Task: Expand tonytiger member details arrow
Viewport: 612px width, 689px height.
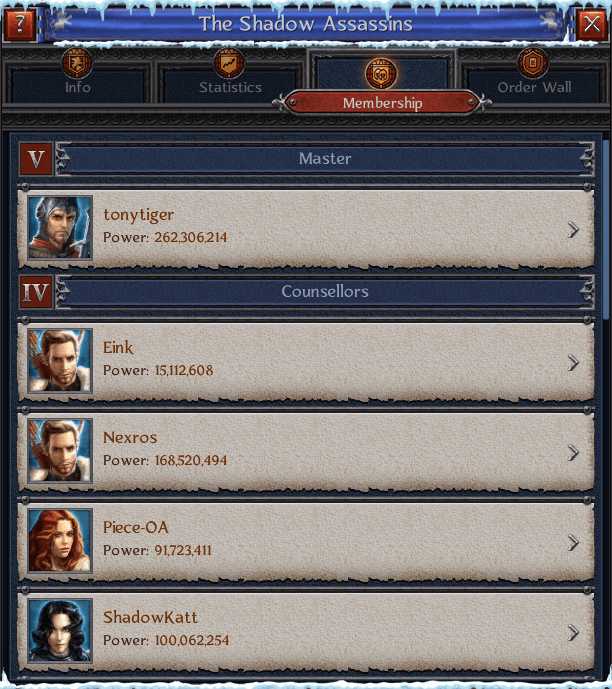Action: click(x=573, y=229)
